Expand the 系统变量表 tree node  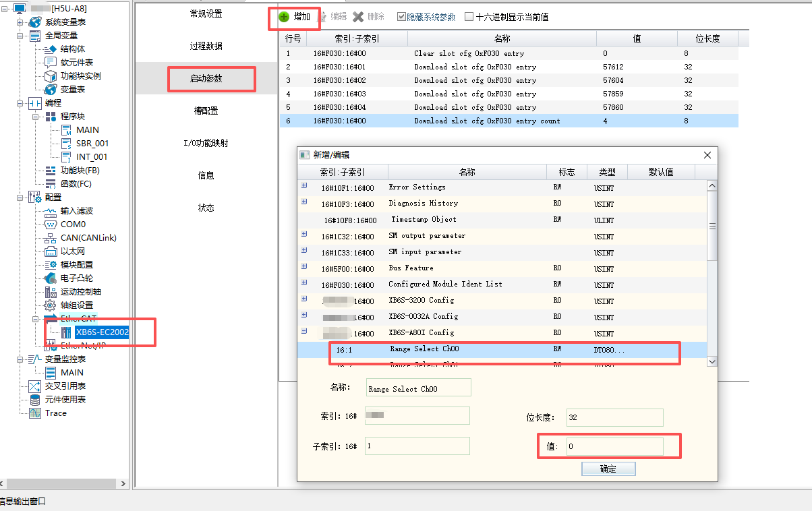click(20, 22)
